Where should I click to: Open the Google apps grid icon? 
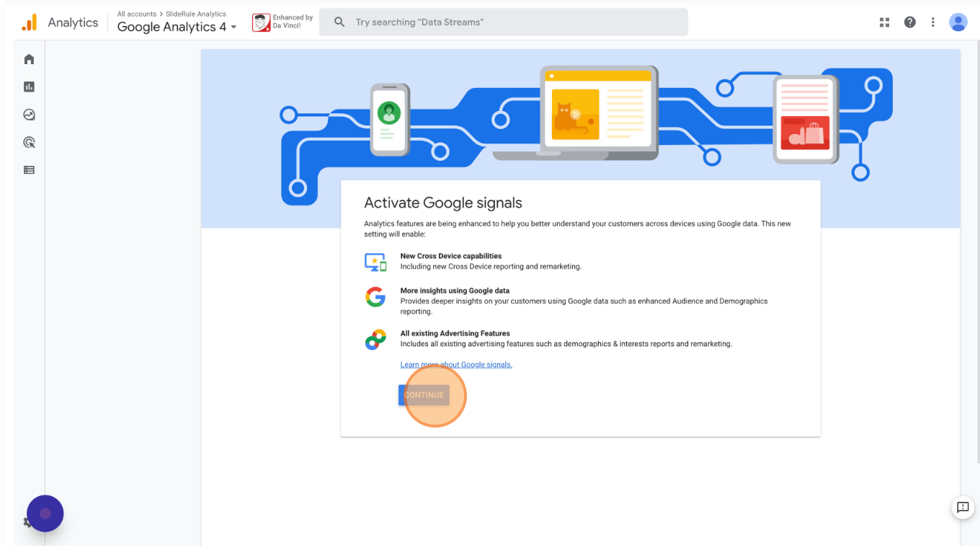pos(885,22)
